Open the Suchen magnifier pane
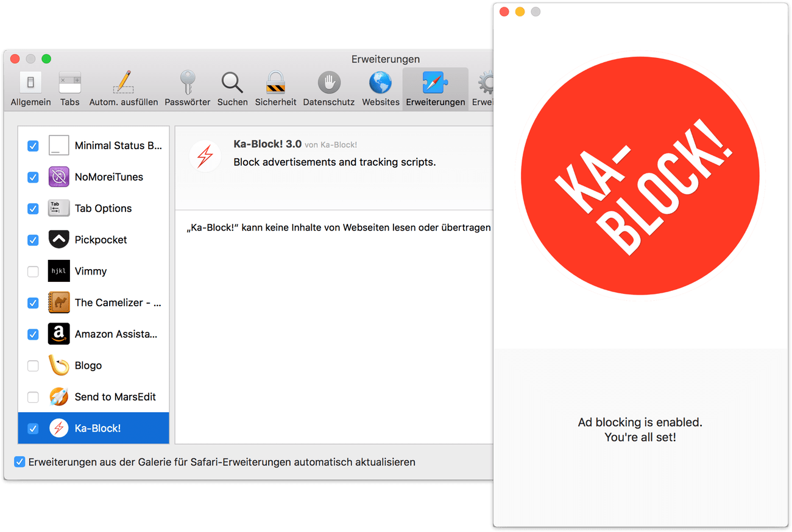Viewport: 792px width, 532px height. point(232,89)
